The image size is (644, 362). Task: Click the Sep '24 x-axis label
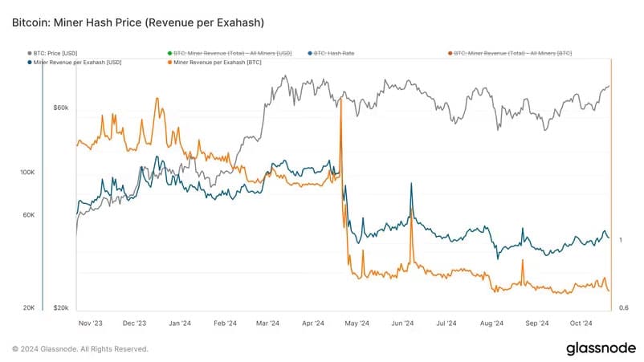click(x=537, y=323)
